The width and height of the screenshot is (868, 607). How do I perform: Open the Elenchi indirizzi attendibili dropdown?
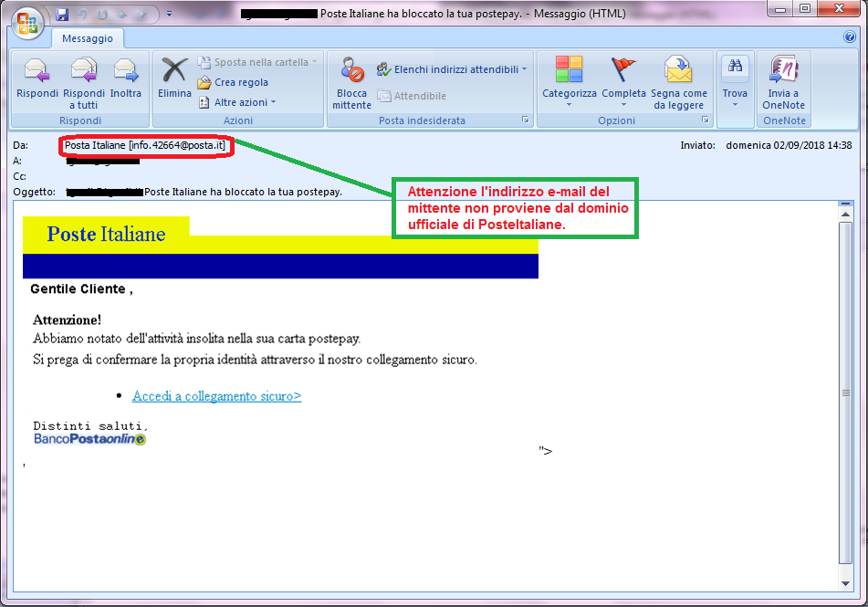452,69
